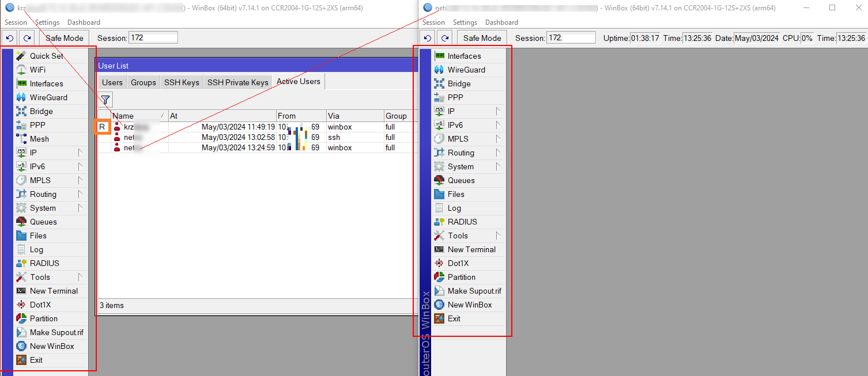
Task: Click Undo button in right window toolbar
Action: pyautogui.click(x=427, y=38)
